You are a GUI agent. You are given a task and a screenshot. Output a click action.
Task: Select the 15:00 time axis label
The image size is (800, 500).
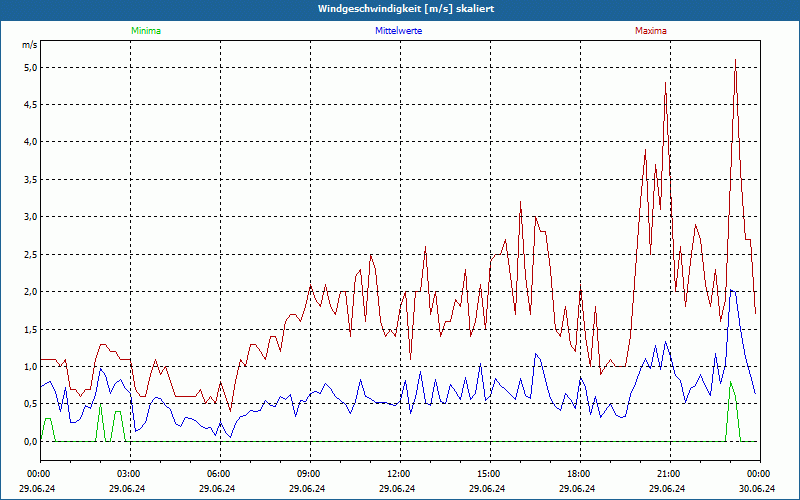[488, 473]
